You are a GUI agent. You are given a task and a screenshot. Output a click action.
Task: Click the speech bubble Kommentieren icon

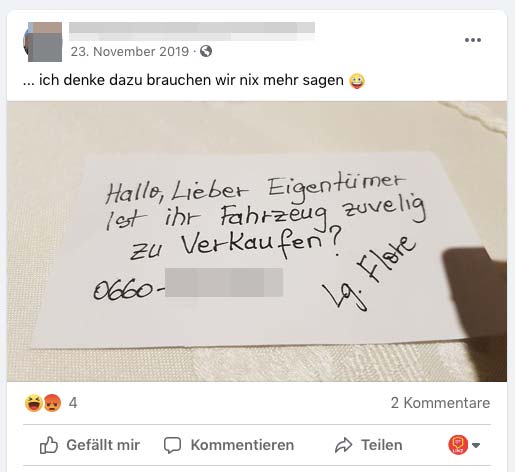tap(172, 445)
